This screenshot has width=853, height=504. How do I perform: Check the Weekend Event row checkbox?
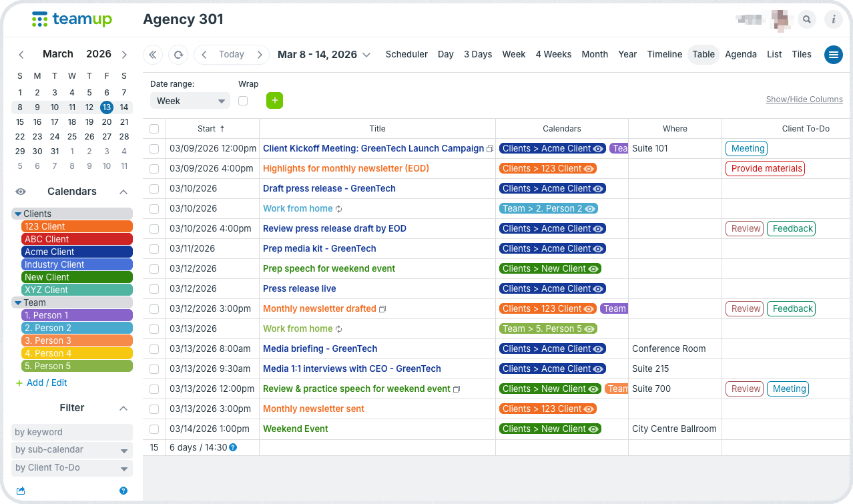point(154,429)
